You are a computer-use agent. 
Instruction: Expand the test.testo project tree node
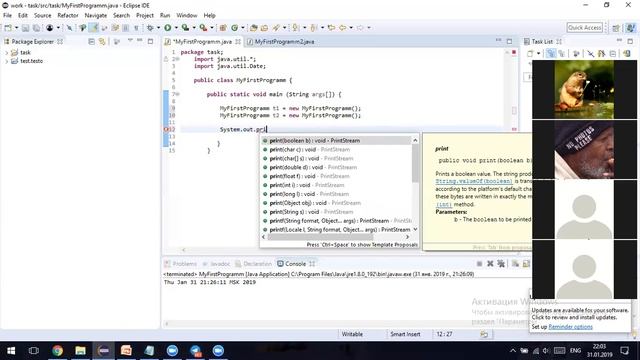[7, 61]
